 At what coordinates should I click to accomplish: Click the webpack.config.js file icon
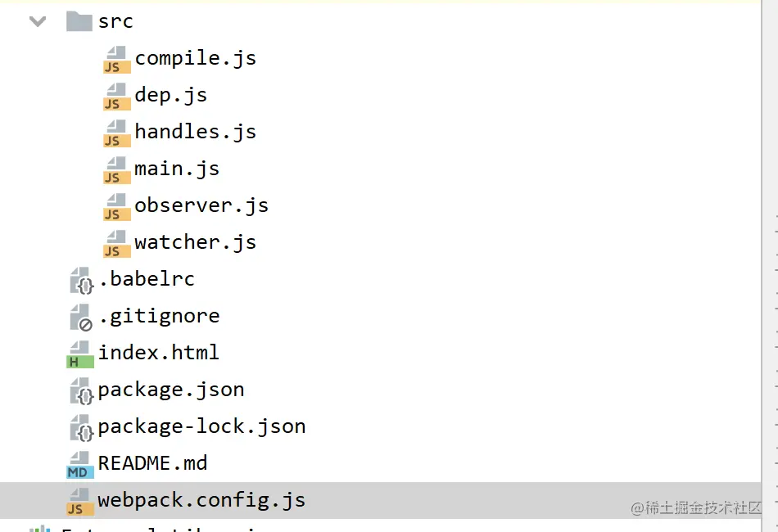(80, 501)
